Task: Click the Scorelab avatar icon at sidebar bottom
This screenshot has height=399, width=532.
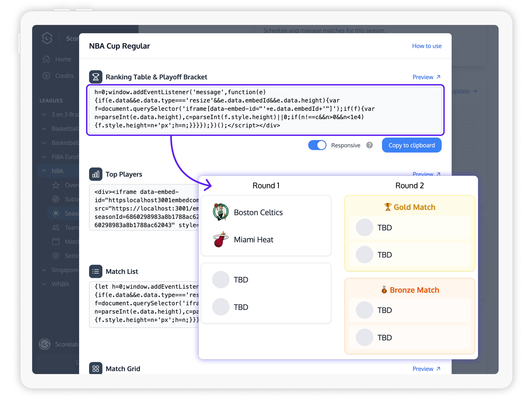Action: click(x=45, y=344)
